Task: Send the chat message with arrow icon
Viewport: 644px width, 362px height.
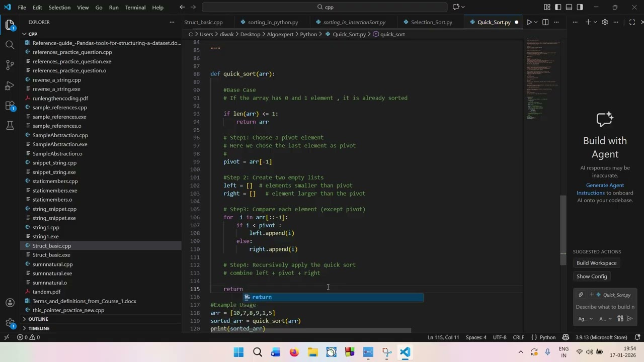Action: [x=630, y=319]
